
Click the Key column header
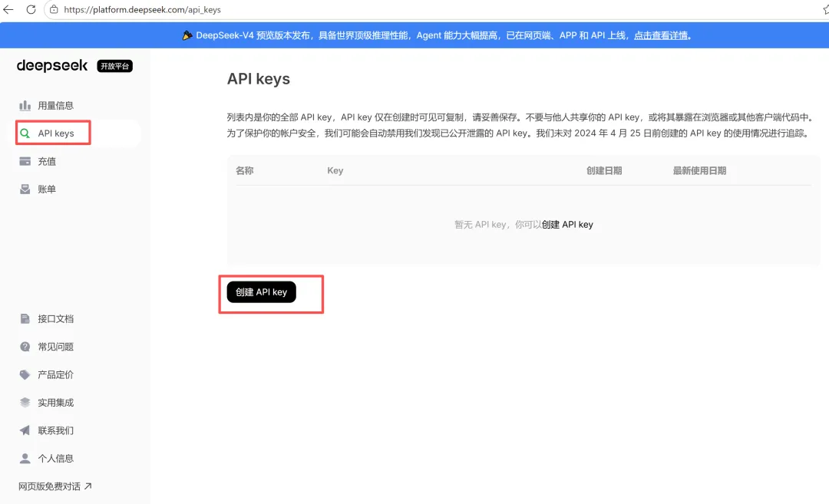(x=335, y=170)
